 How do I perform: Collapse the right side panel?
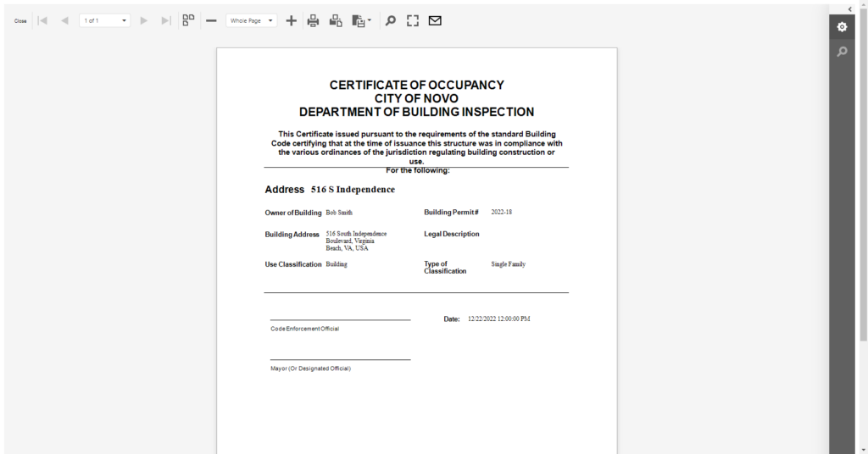(x=850, y=8)
